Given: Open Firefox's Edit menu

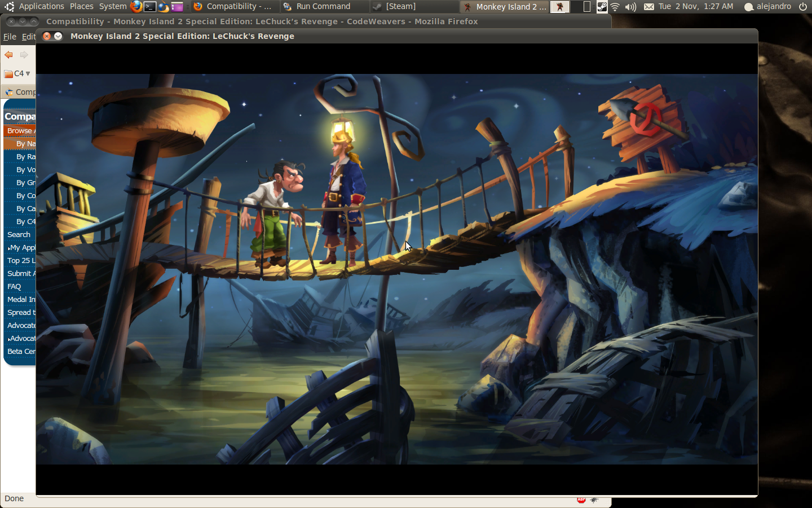Looking at the screenshot, I should pos(28,37).
